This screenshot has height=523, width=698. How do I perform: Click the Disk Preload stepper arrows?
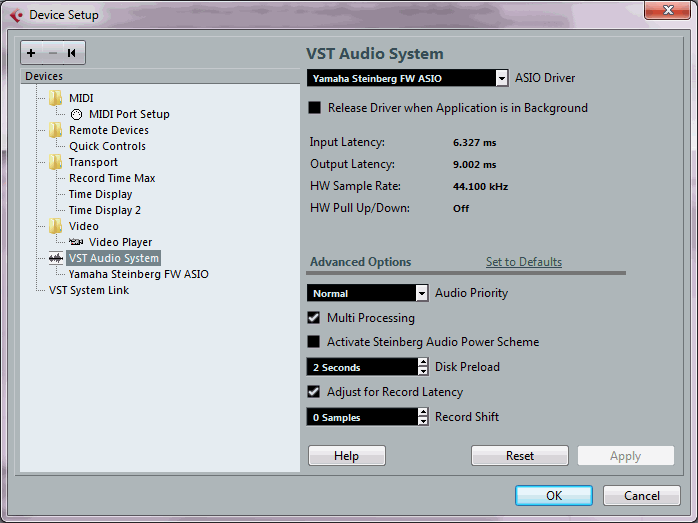pyautogui.click(x=422, y=367)
